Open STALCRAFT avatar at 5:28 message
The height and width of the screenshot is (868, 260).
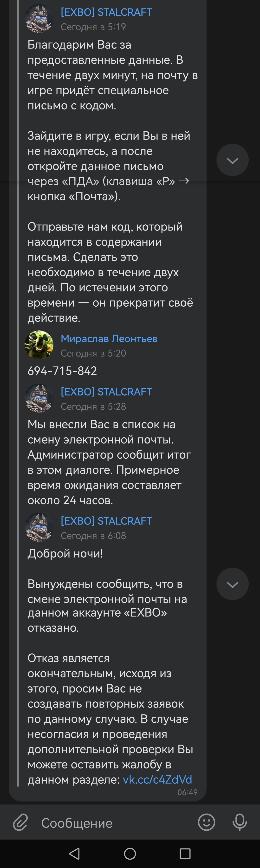39,398
